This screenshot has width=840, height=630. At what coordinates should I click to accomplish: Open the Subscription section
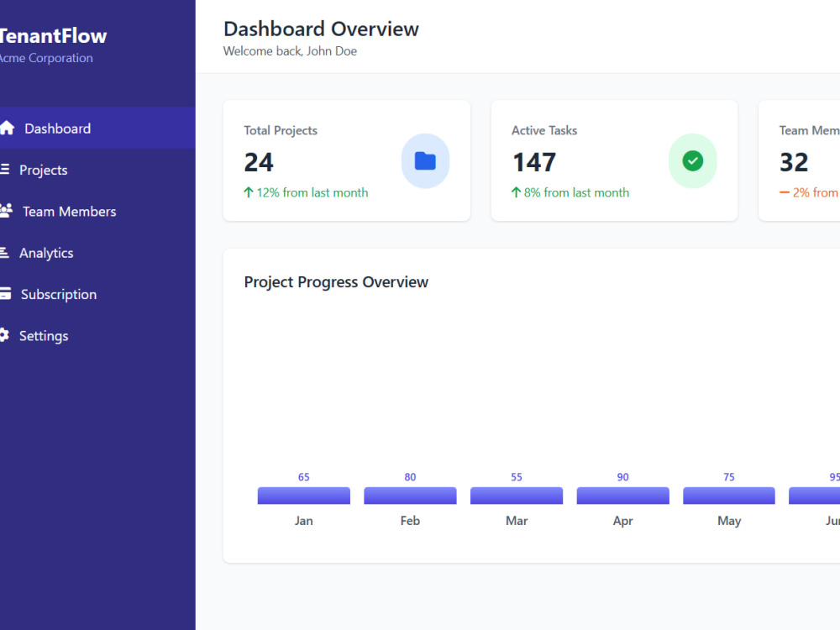[97, 293]
